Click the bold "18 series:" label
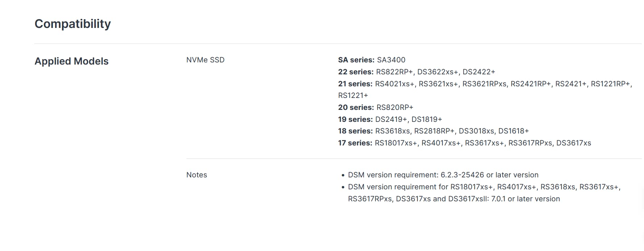 click(x=355, y=131)
